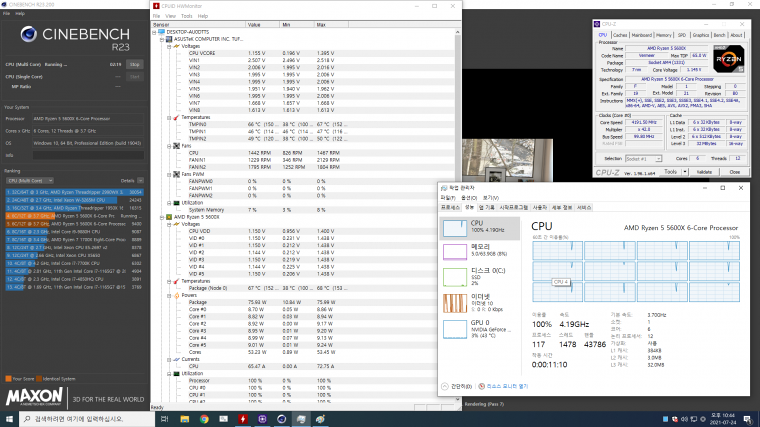Click the Max column header in HWMonitor
This screenshot has width=760, height=427.
(x=331, y=24)
